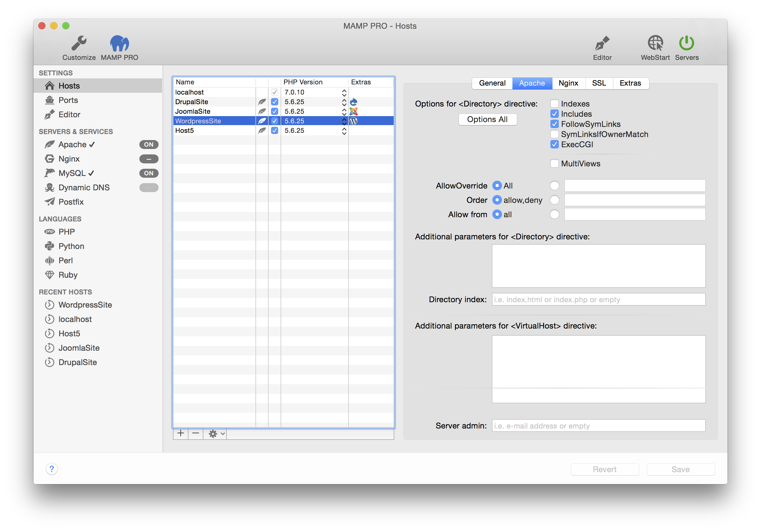
Task: Click the WordPress extras icon for WordpressSite
Action: click(x=354, y=121)
